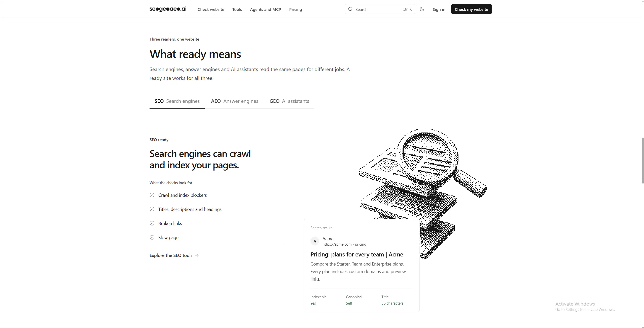Click the Acme letter A avatar
The image size is (644, 328).
(x=315, y=241)
